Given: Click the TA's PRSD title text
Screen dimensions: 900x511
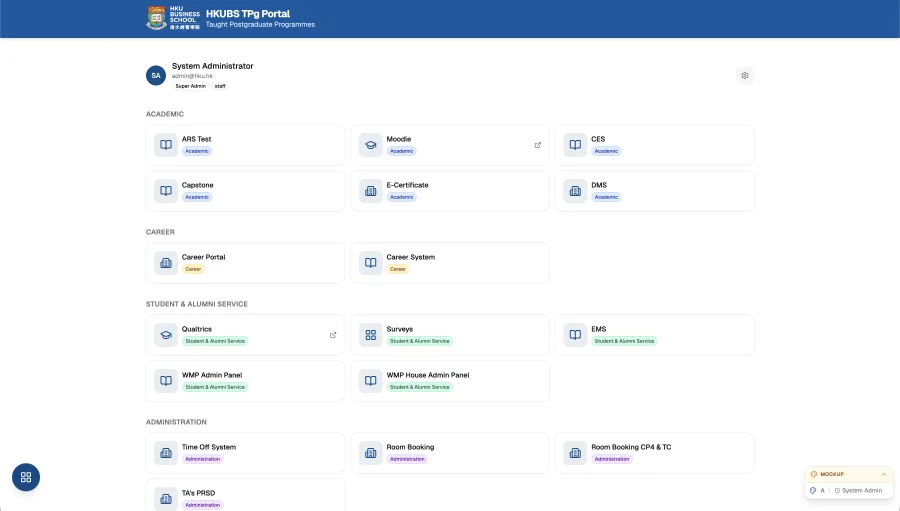Looking at the screenshot, I should tap(198, 493).
